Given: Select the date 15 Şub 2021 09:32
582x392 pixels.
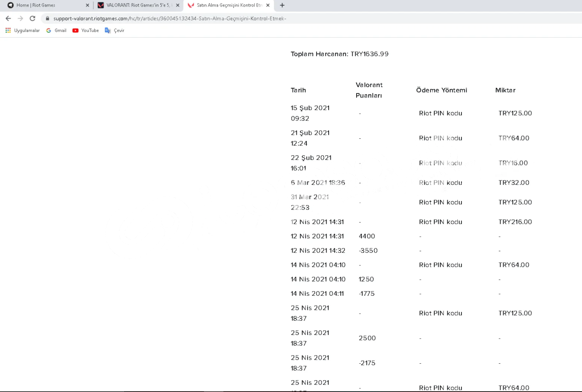Looking at the screenshot, I should pyautogui.click(x=310, y=113).
